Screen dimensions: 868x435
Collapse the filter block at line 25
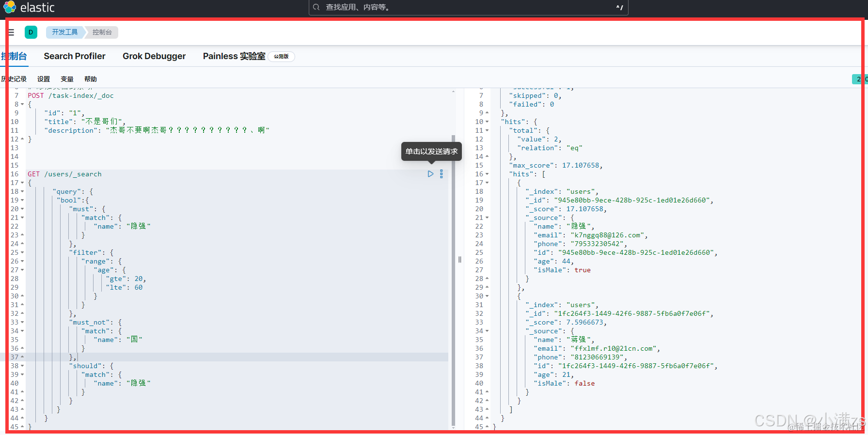(x=22, y=252)
